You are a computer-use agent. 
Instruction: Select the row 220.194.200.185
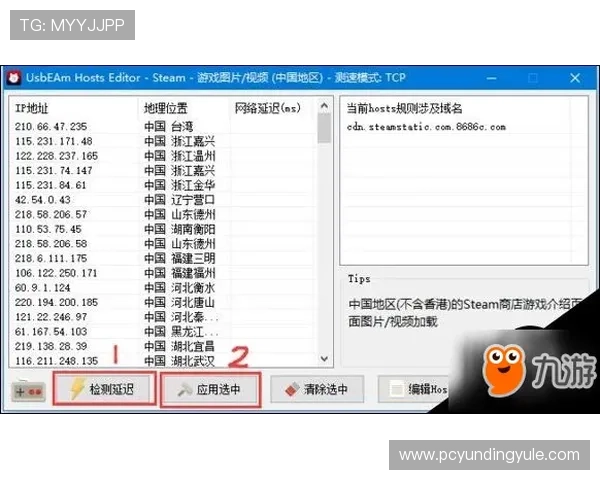[163, 302]
